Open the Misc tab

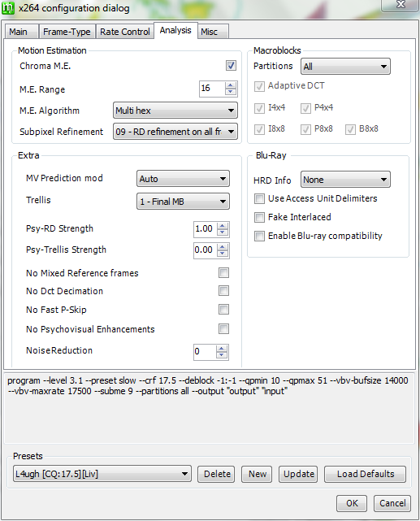(x=213, y=32)
